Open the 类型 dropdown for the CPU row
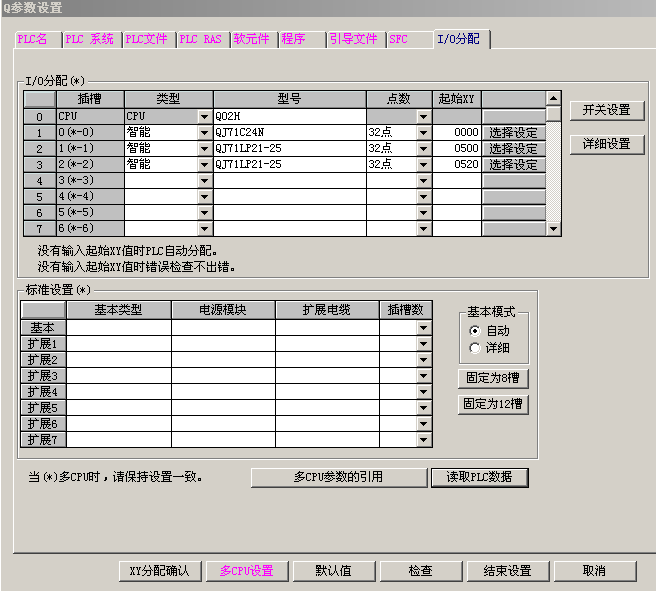 (x=205, y=116)
